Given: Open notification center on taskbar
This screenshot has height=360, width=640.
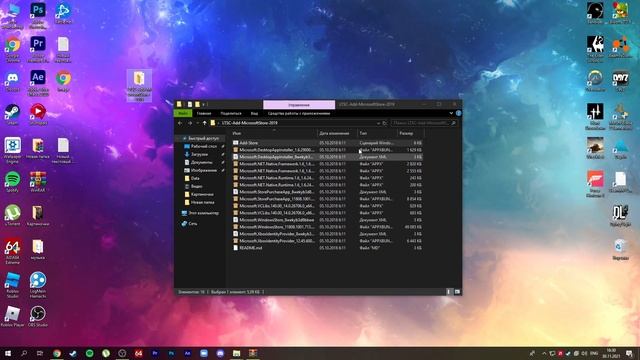Looking at the screenshot, I should (x=629, y=353).
